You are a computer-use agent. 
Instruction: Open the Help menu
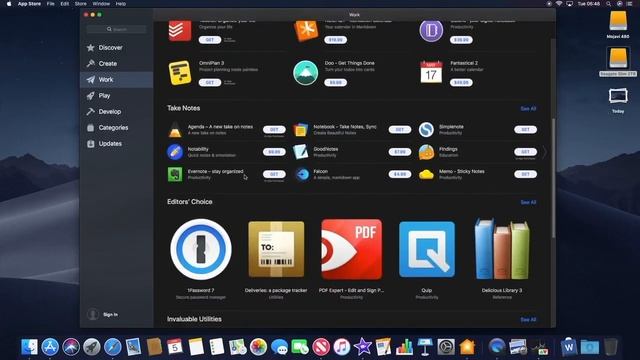tap(121, 4)
